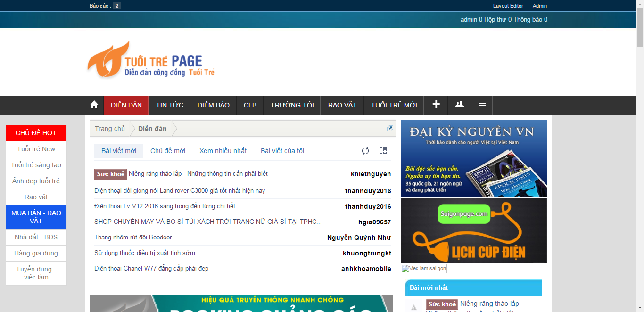Open the hamburger menu icon in navbar

point(482,105)
